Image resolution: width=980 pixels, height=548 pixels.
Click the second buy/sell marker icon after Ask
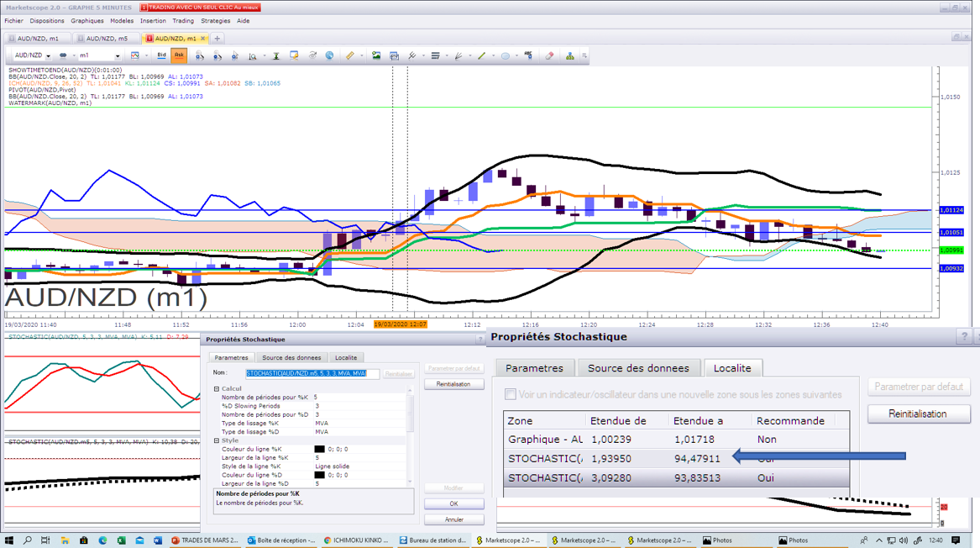coord(217,55)
